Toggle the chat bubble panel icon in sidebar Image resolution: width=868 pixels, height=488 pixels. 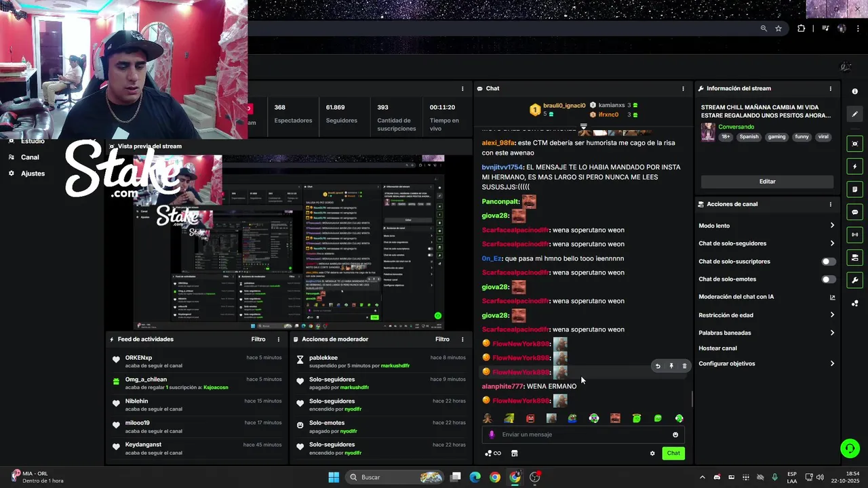854,212
